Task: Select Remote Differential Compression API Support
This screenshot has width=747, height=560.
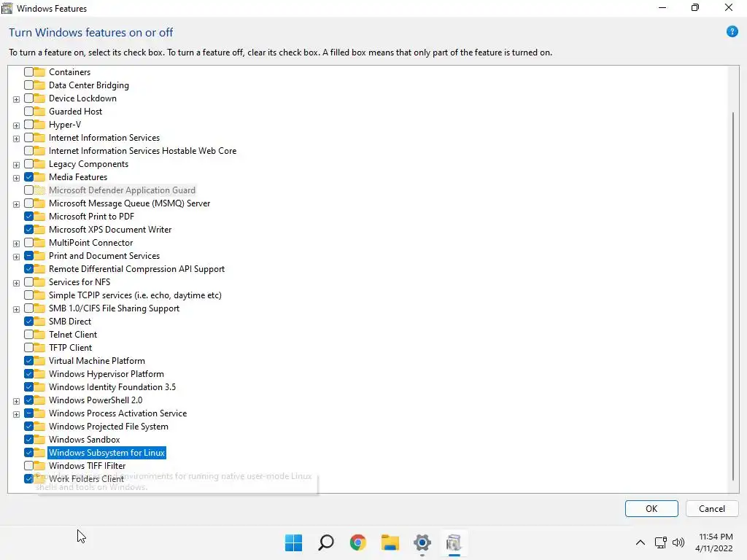Action: (136, 269)
